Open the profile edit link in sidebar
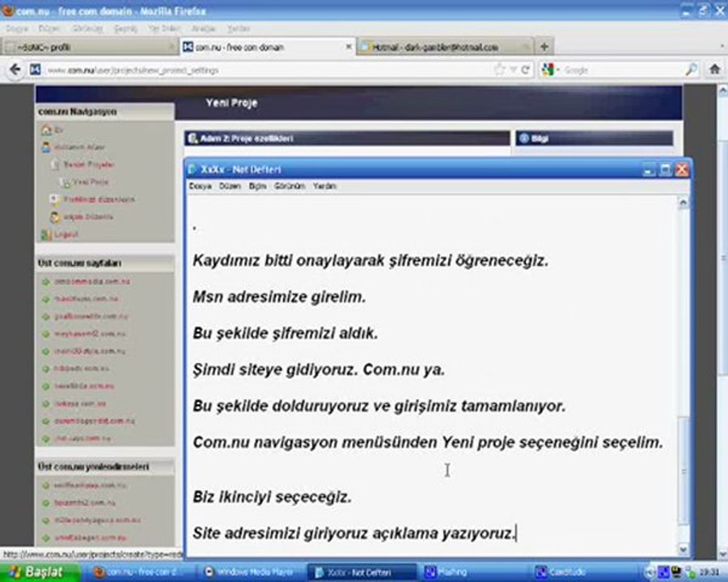 click(99, 200)
